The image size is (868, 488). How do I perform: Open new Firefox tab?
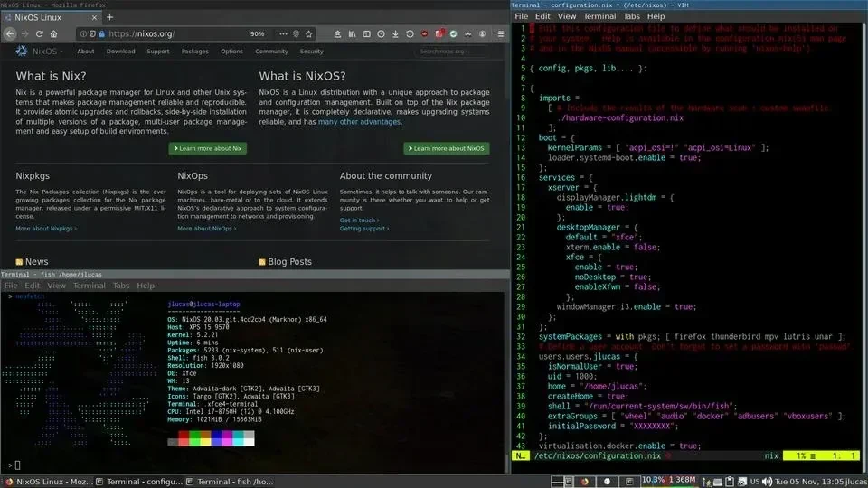109,17
